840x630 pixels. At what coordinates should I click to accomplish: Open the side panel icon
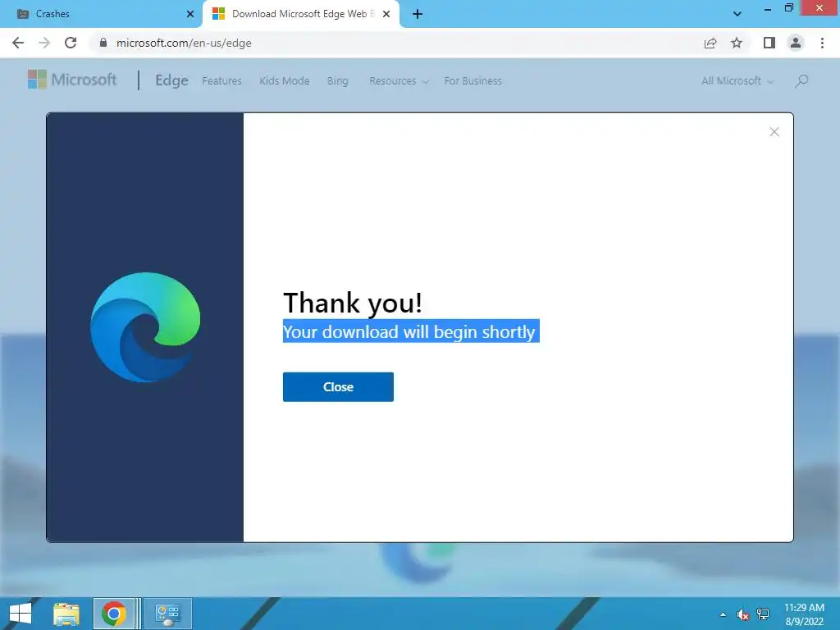[x=769, y=43]
